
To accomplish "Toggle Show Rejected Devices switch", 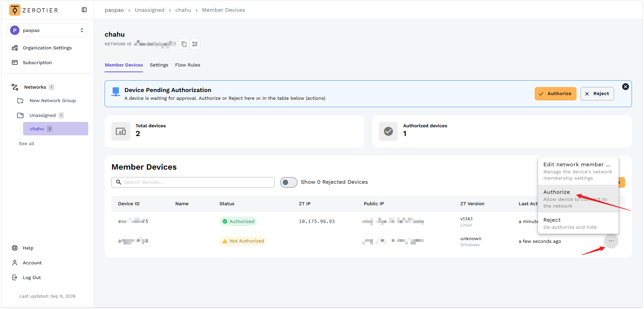I will [x=289, y=182].
